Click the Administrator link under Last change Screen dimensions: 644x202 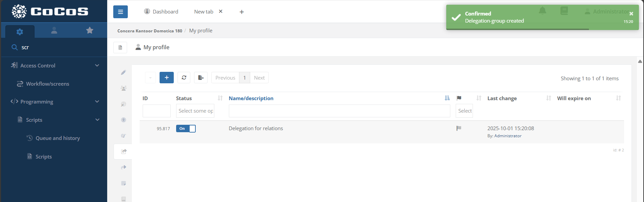508,136
